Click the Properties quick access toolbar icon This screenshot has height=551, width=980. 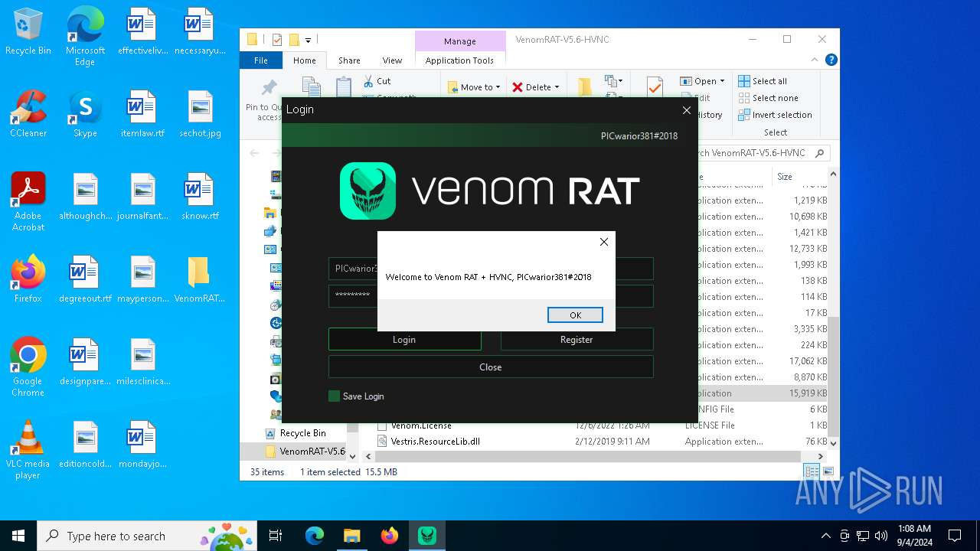click(277, 40)
